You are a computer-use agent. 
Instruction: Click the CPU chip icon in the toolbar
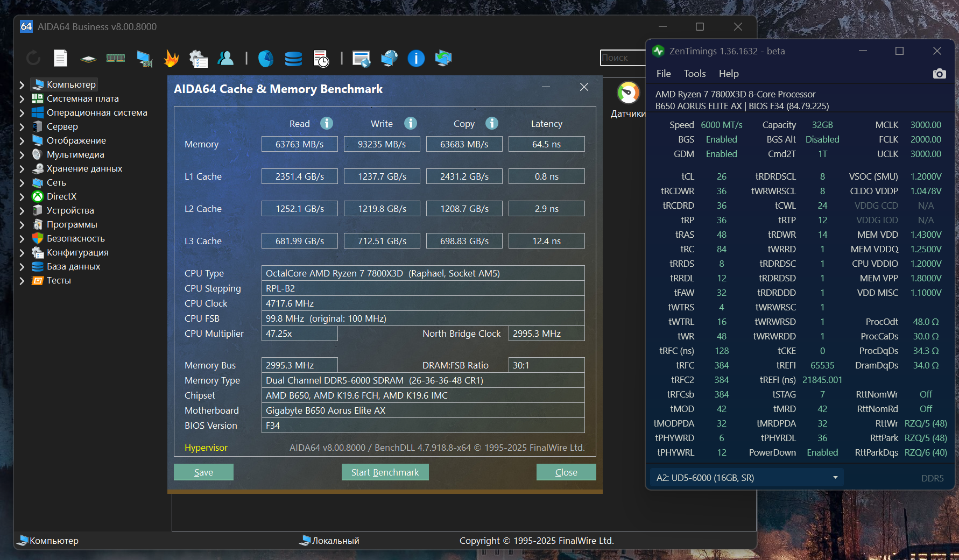pyautogui.click(x=88, y=59)
